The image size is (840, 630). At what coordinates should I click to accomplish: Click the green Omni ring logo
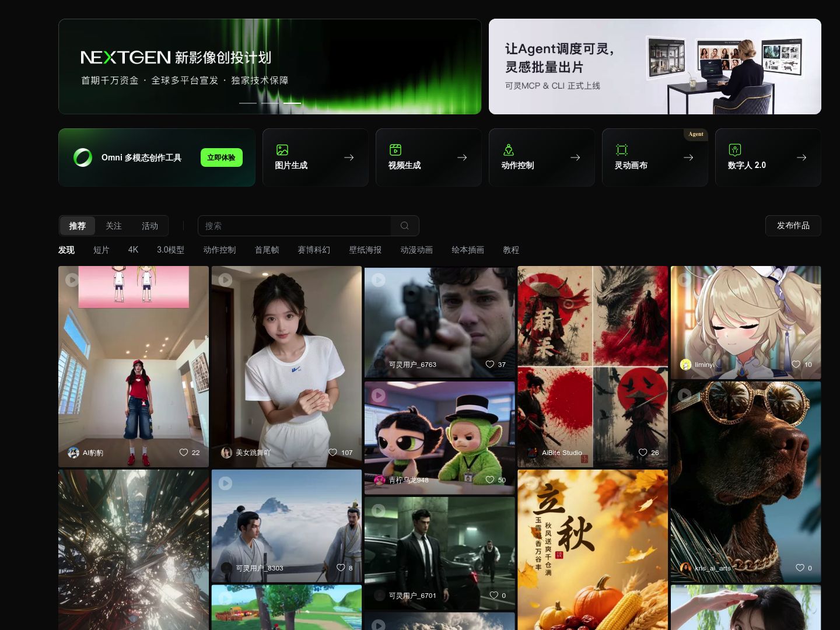tap(83, 157)
